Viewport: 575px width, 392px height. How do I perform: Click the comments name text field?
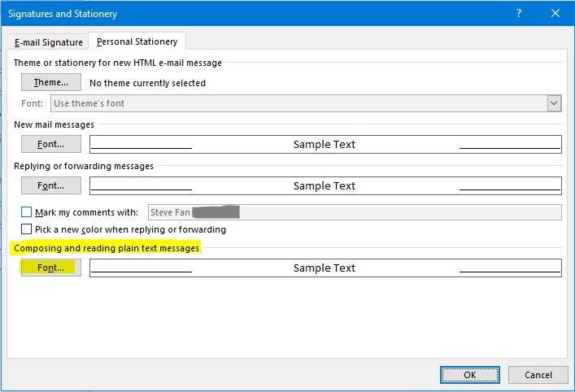[x=355, y=212]
